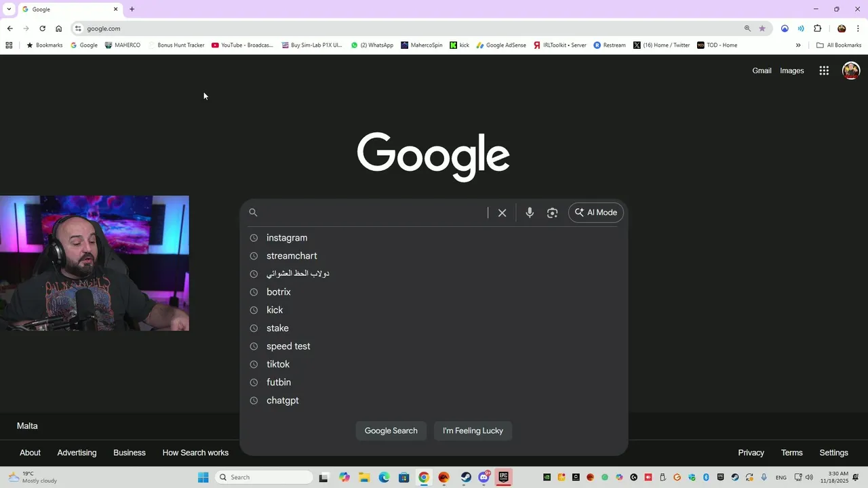Open the Google AdSense bookmark
The image size is (868, 488).
tap(501, 45)
